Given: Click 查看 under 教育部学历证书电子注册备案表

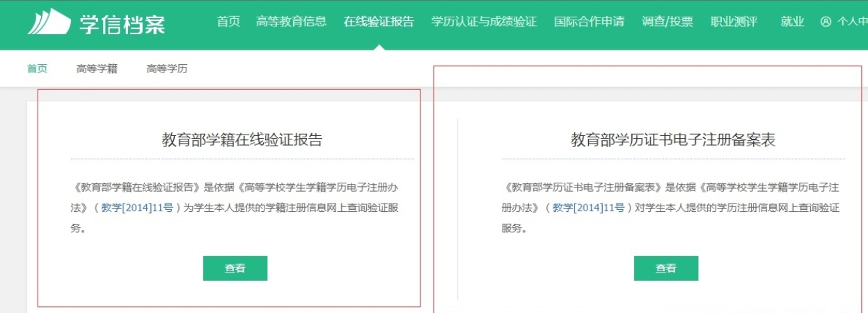Looking at the screenshot, I should [x=666, y=268].
